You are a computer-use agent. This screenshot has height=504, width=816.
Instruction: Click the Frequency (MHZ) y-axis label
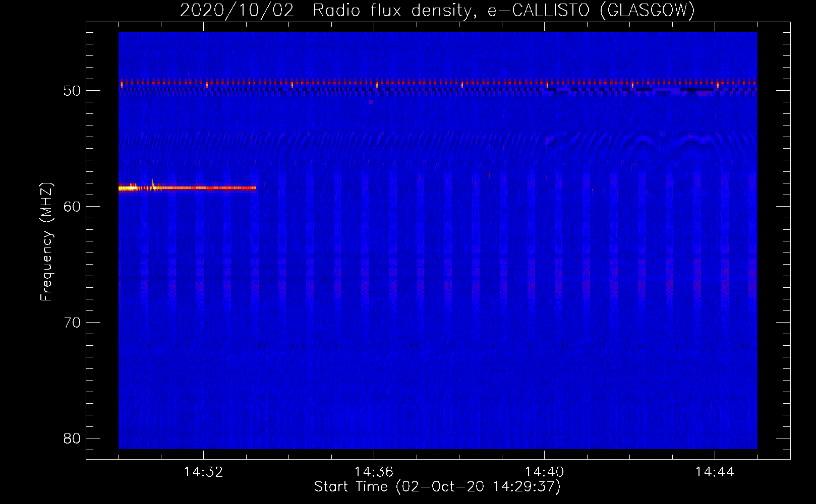pyautogui.click(x=46, y=242)
